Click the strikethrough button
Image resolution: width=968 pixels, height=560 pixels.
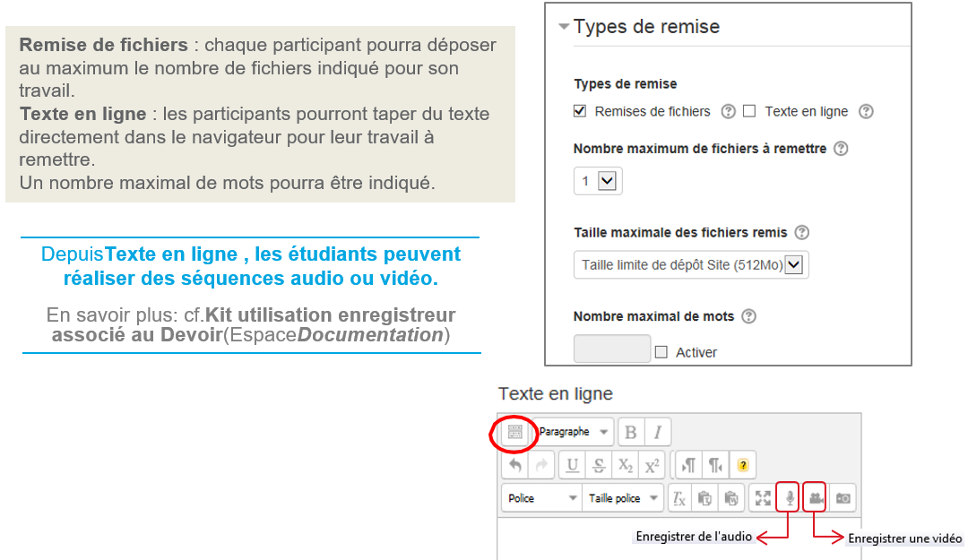pyautogui.click(x=599, y=466)
